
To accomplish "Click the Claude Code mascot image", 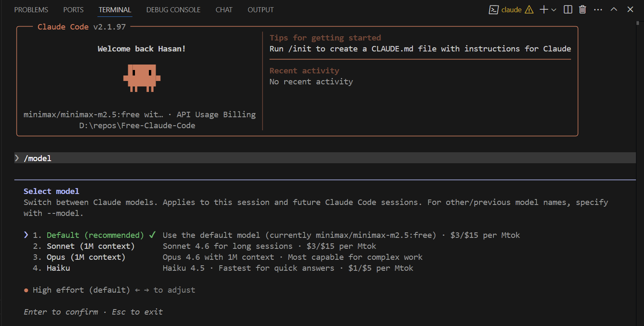I will click(142, 78).
